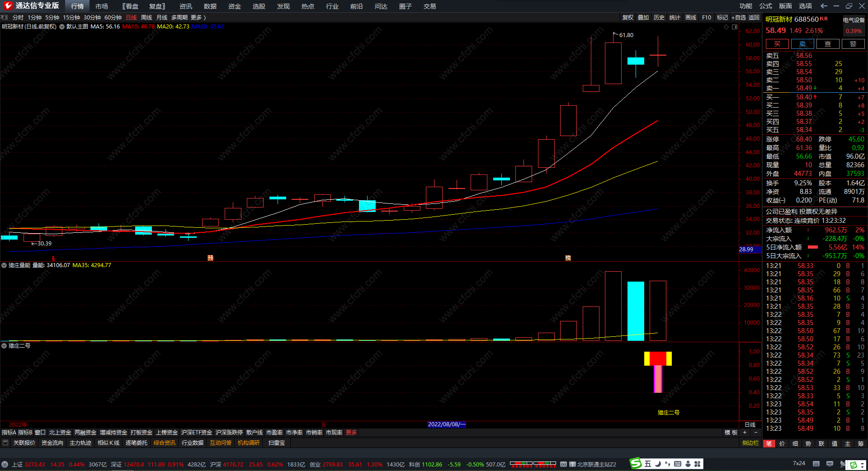Select the 笔 tick detail tab
868x471 pixels.
(769, 444)
